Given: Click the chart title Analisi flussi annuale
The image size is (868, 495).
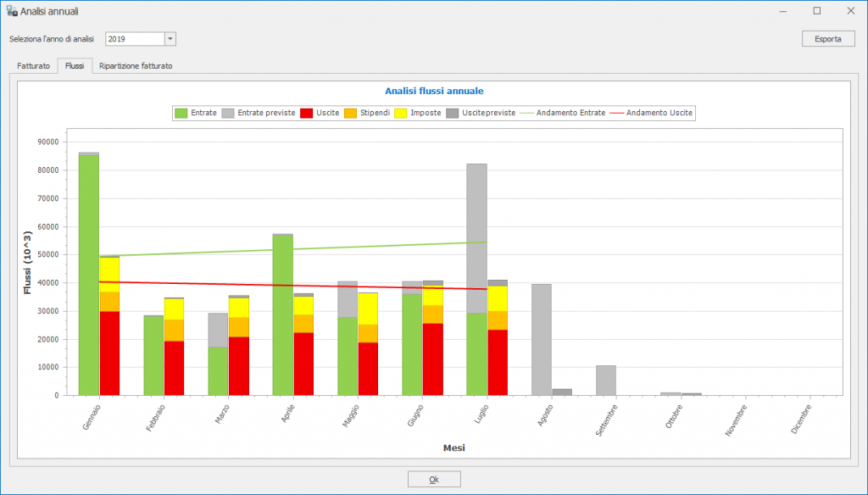Looking at the screenshot, I should pos(434,92).
